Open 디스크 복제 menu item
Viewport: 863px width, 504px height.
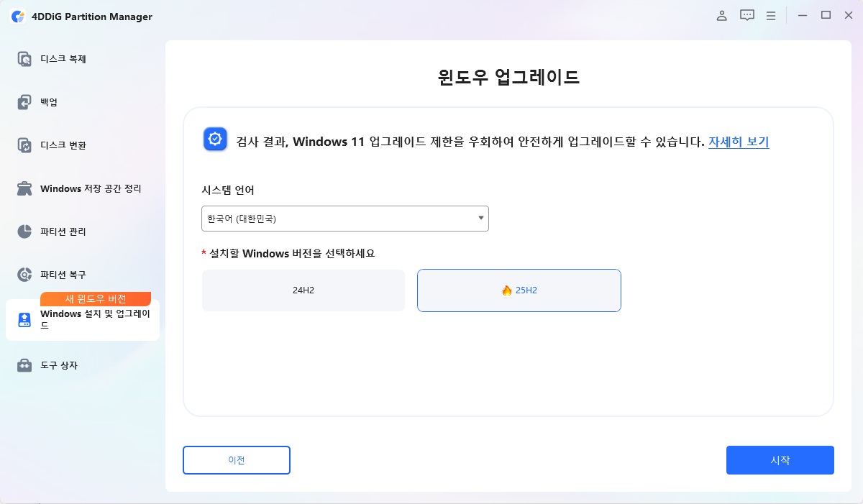click(83, 59)
